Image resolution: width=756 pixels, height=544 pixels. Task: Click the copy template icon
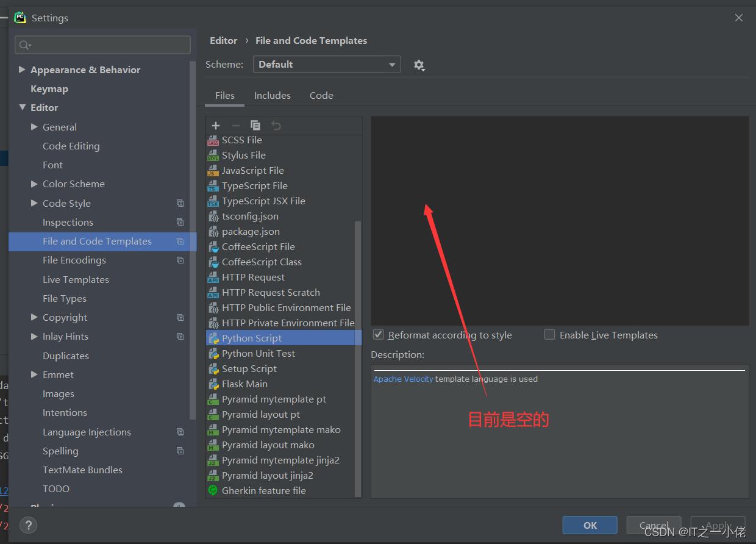pos(255,126)
